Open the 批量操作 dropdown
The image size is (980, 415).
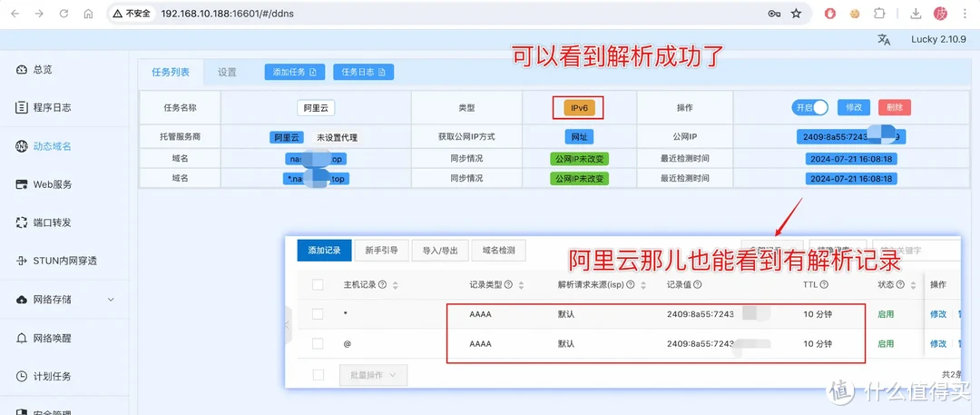[373, 374]
